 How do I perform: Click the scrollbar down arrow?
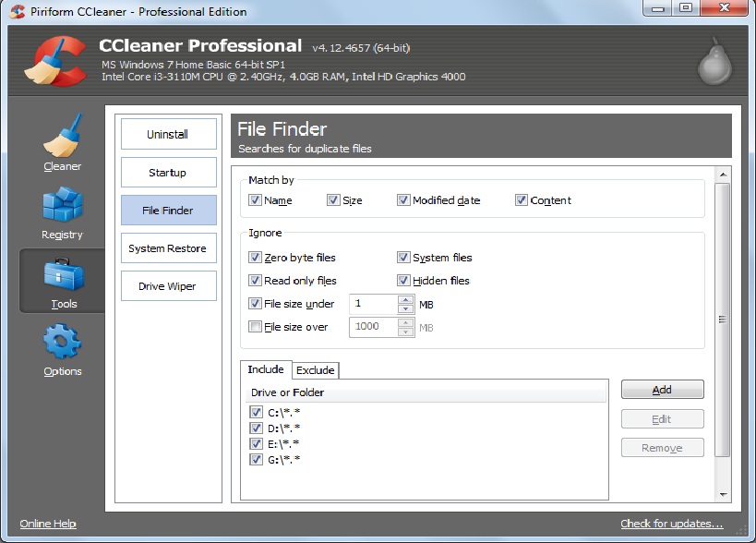tap(723, 494)
